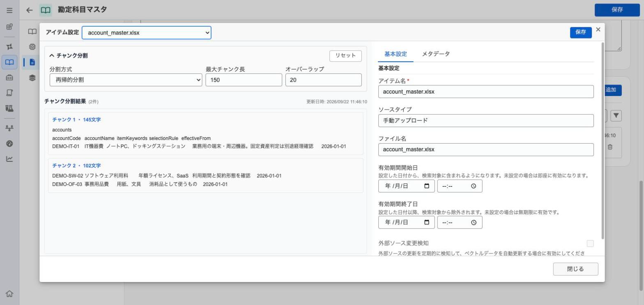Open the flask icon in the left rail
Viewport: 644px width, 305px height.
(9, 108)
